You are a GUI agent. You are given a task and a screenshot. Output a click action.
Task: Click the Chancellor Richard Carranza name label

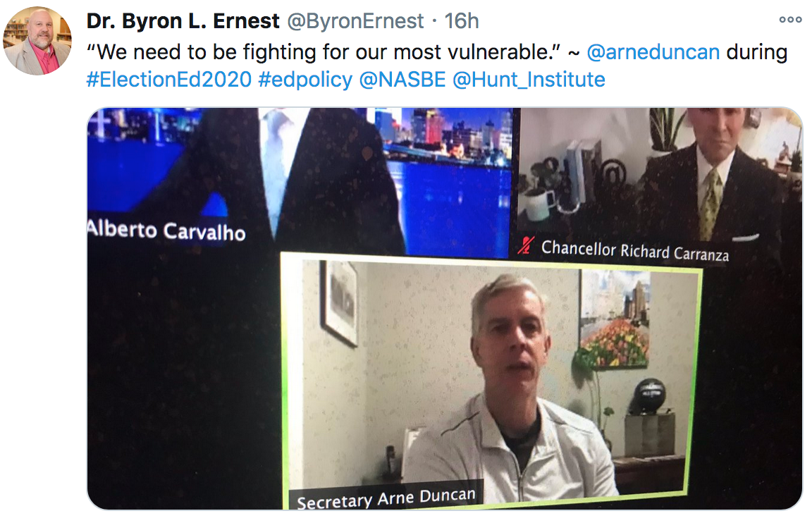(x=635, y=251)
